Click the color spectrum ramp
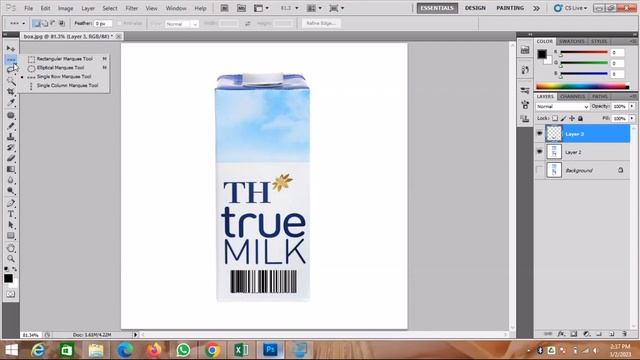Screen dimensions: 640x360 582,86
